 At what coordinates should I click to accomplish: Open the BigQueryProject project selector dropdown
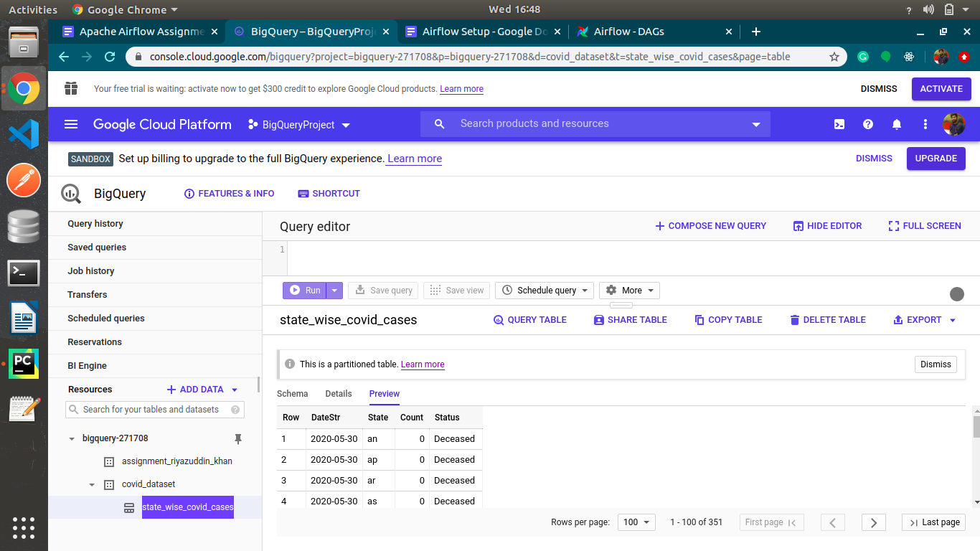(x=299, y=125)
